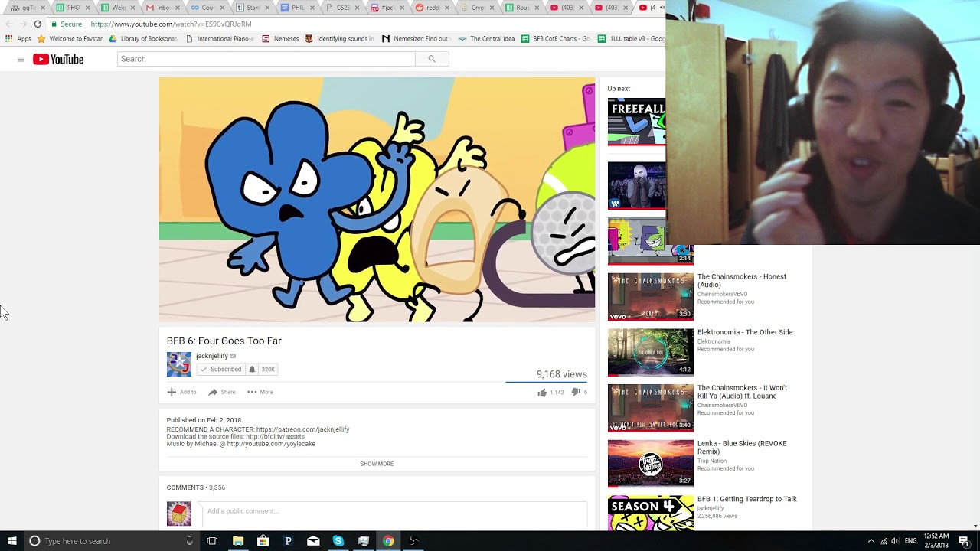Go to the YouTube home logo
Screen dimensions: 980x551
pyautogui.click(x=58, y=59)
